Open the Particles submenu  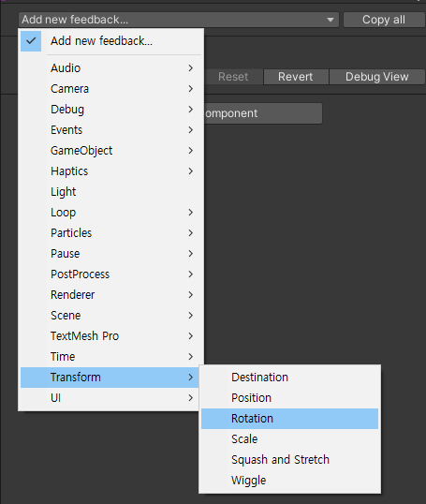(110, 232)
